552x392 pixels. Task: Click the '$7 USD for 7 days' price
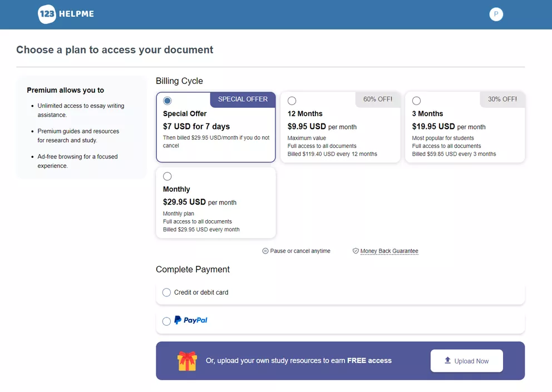click(196, 126)
